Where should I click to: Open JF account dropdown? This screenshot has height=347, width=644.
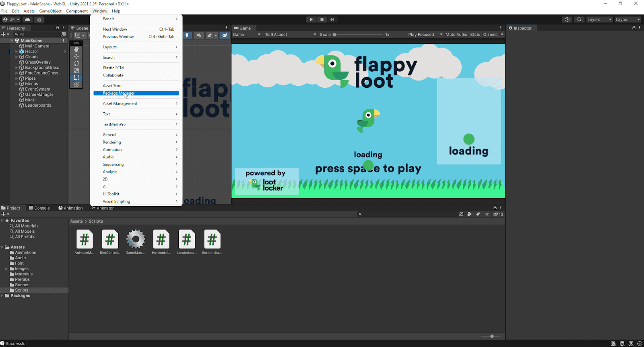click(x=11, y=19)
